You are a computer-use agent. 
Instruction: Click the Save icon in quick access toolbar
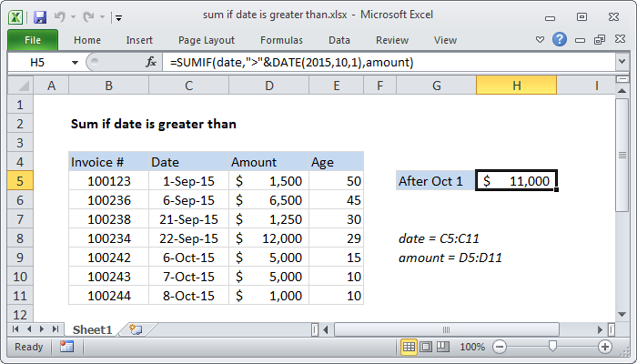coord(40,16)
